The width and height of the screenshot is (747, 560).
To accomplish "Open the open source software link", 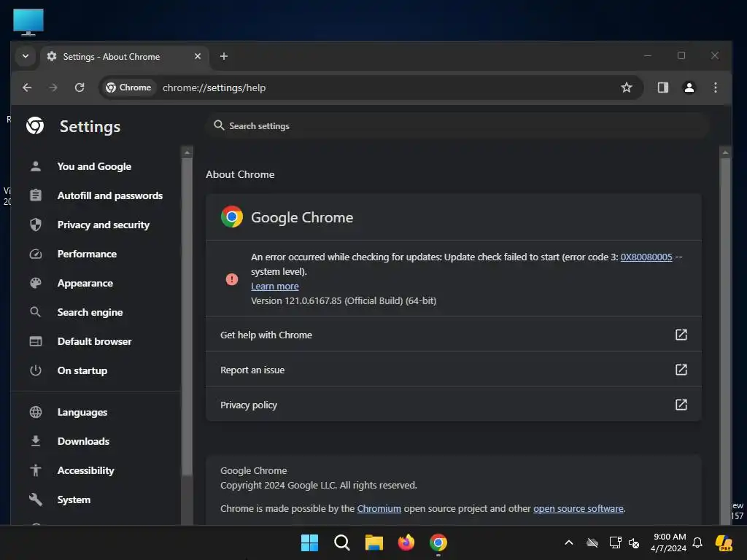I will coord(578,508).
